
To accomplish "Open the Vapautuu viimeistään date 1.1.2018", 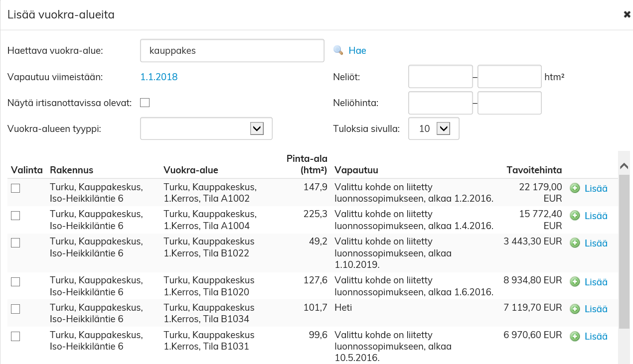I will [159, 77].
